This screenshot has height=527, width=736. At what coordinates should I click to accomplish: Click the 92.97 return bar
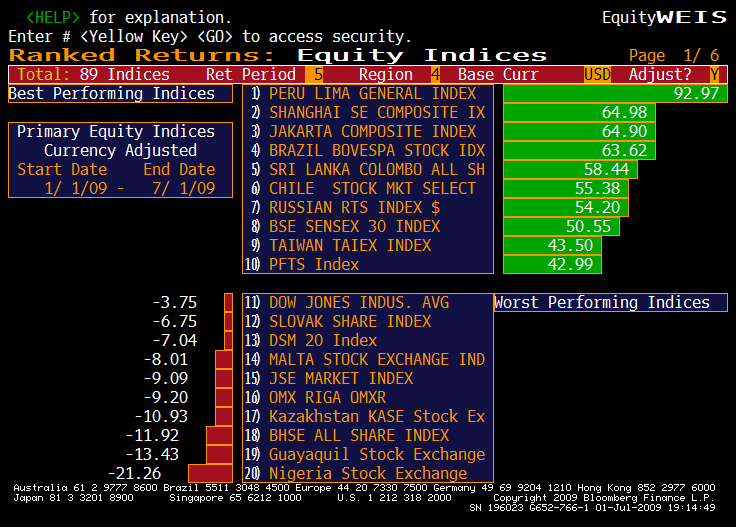tap(615, 93)
